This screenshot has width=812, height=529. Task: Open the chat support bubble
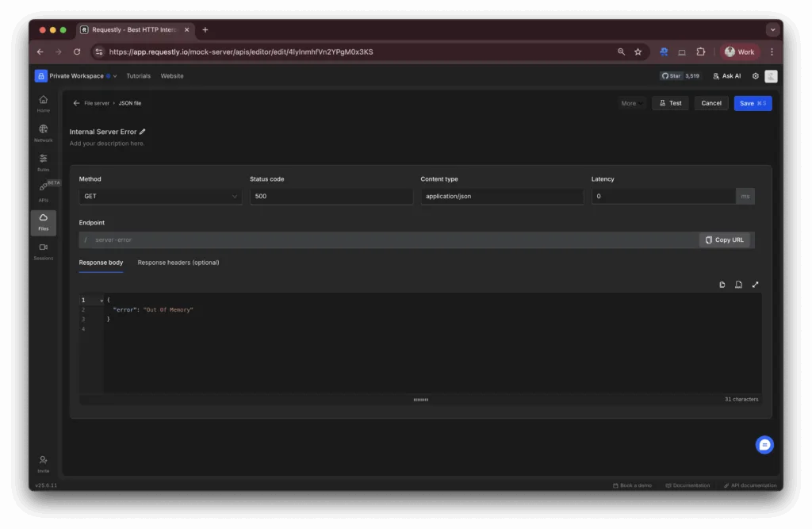pyautogui.click(x=764, y=445)
